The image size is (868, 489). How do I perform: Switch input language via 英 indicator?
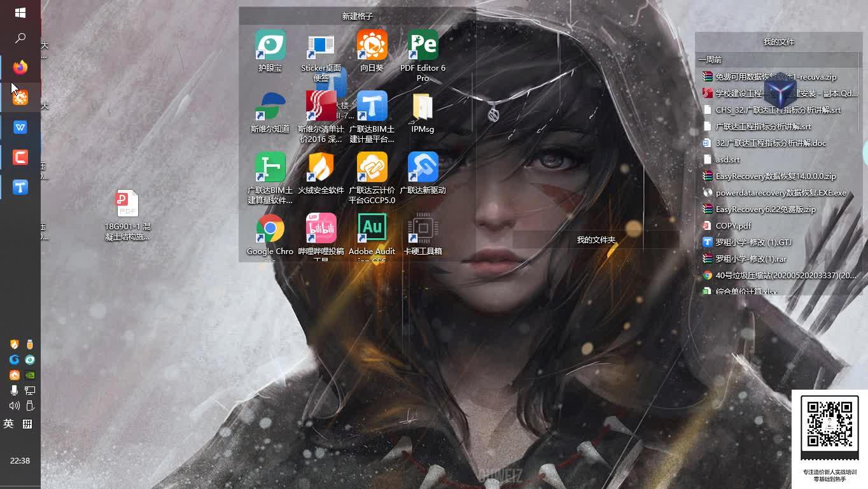[9, 423]
